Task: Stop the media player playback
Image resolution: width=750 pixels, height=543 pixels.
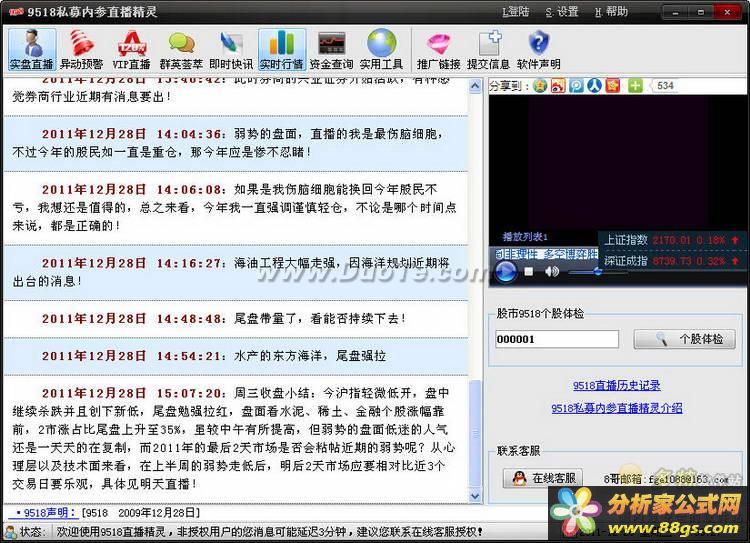Action: click(529, 271)
